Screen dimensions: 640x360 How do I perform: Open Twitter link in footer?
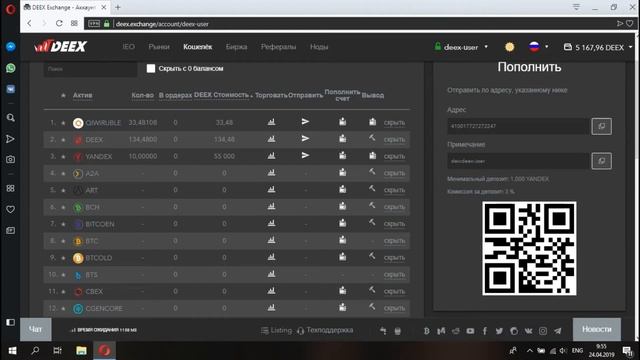pos(499,331)
